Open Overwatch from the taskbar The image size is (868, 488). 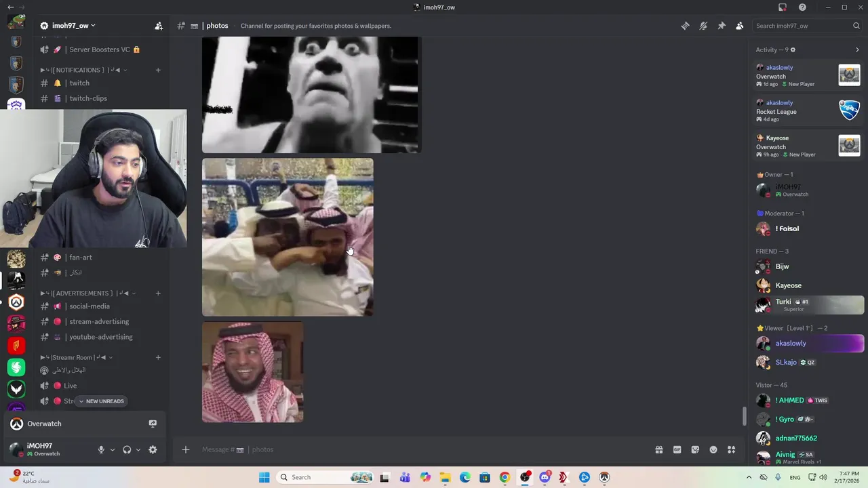click(604, 477)
